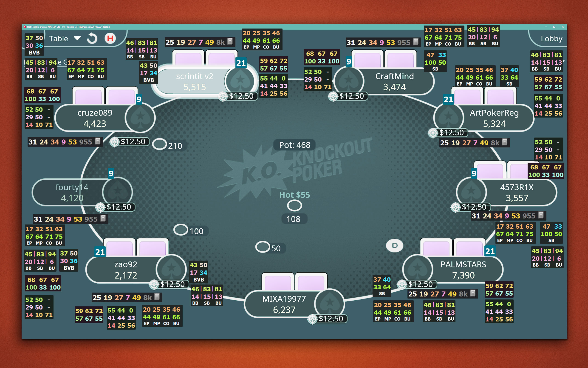Select player name 4573R1X

click(517, 187)
